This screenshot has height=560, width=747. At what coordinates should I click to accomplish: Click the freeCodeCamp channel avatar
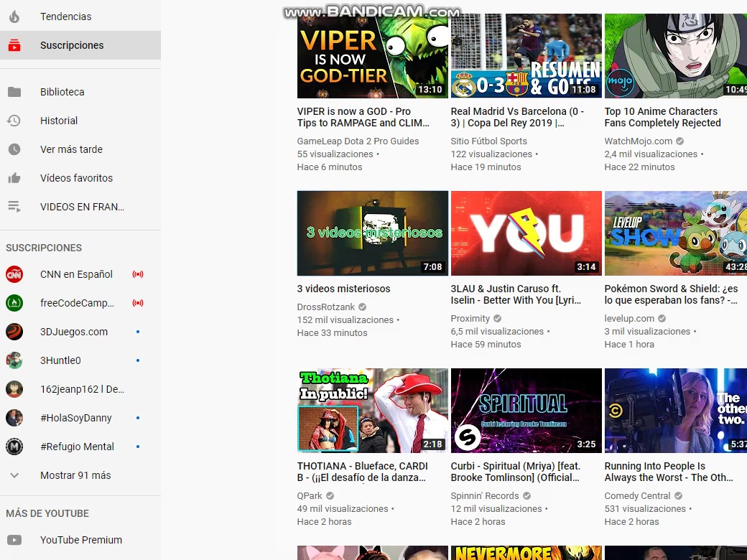tap(14, 303)
